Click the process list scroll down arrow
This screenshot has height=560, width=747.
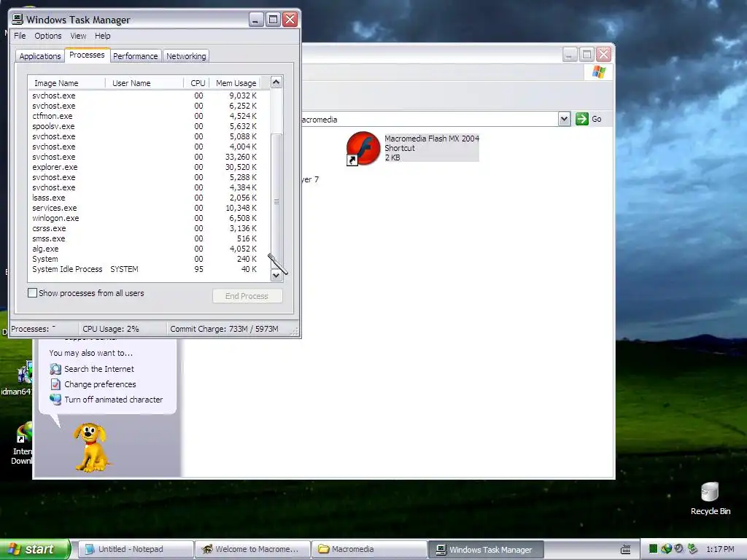pyautogui.click(x=276, y=275)
